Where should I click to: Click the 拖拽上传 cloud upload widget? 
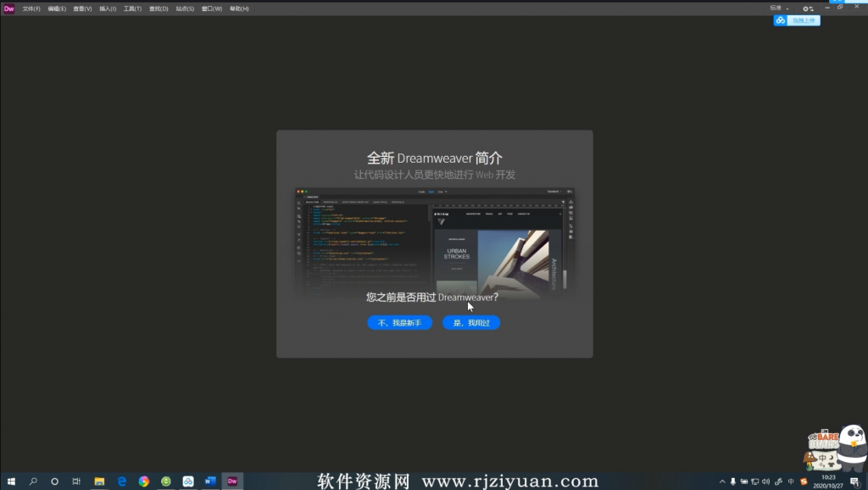(x=797, y=20)
